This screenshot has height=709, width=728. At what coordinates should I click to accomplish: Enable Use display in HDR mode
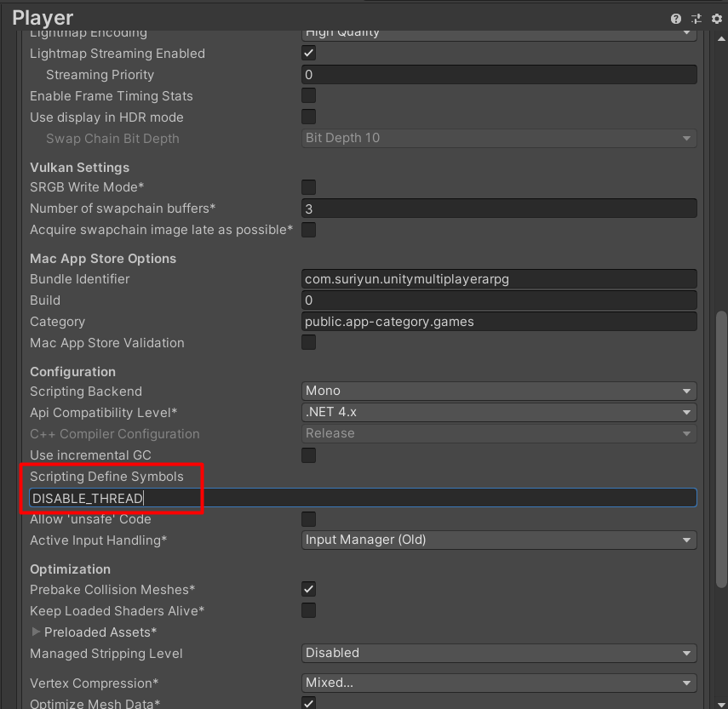point(308,117)
